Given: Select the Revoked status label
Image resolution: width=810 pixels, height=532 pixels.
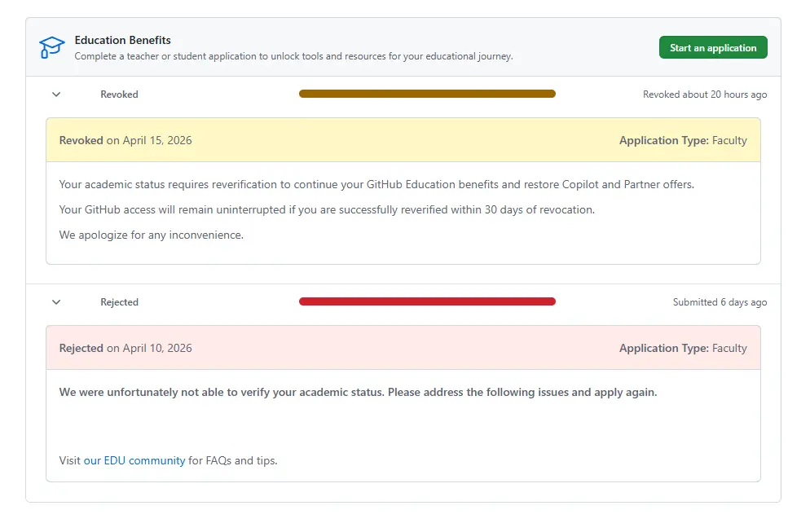Looking at the screenshot, I should (x=119, y=95).
